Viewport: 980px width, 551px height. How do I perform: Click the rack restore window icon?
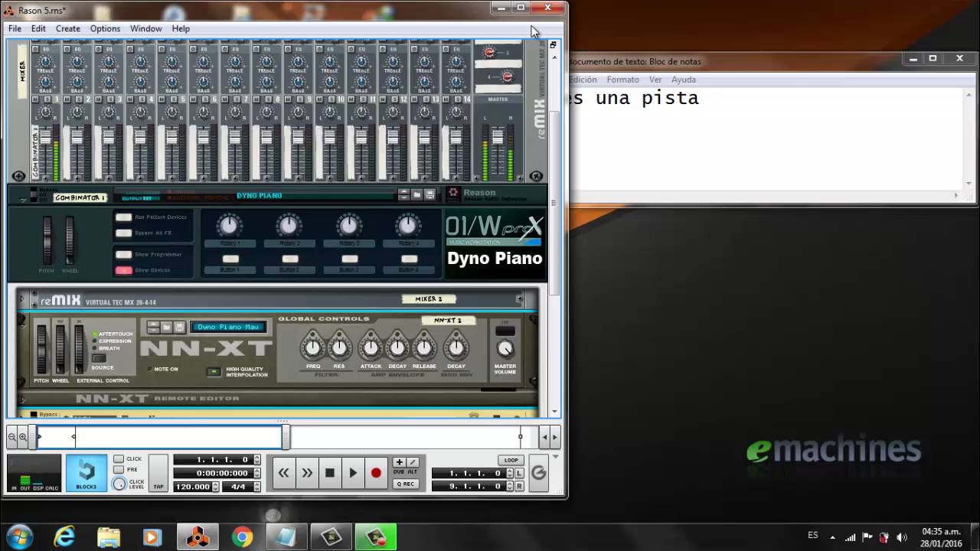pos(553,45)
